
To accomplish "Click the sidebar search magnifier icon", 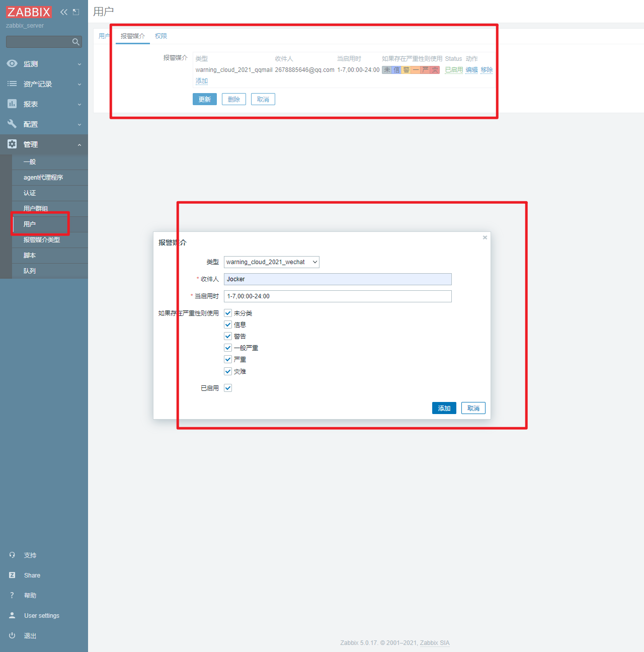I will click(x=76, y=42).
